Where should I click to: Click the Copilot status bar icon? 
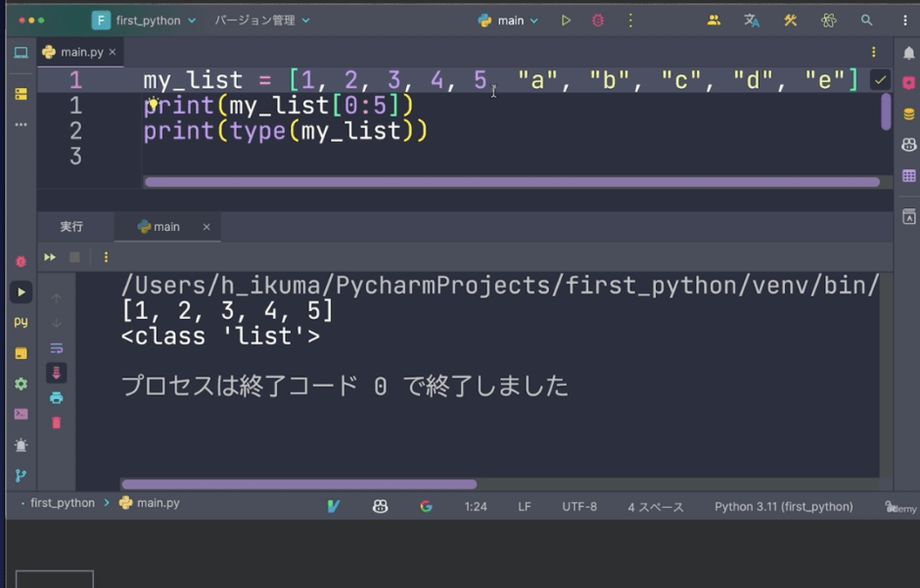(x=380, y=507)
